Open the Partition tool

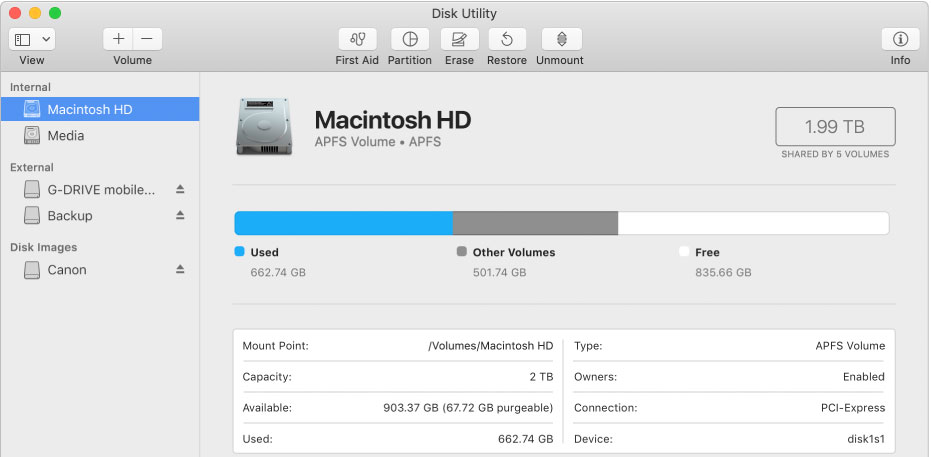410,39
